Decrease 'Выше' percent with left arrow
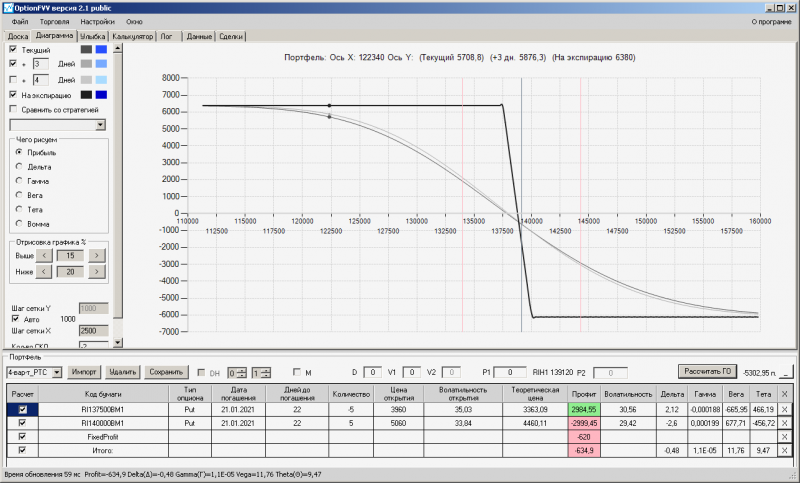Image resolution: width=800 pixels, height=483 pixels. (44, 256)
